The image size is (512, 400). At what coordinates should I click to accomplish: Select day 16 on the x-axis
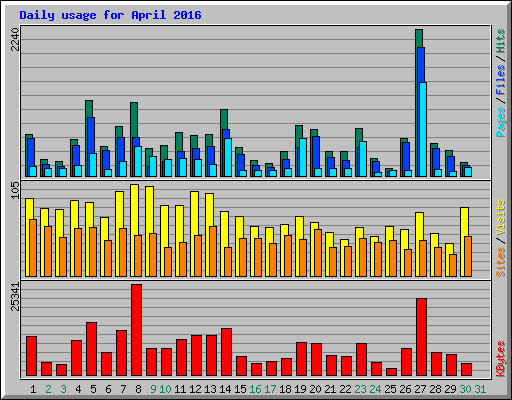pos(255,389)
